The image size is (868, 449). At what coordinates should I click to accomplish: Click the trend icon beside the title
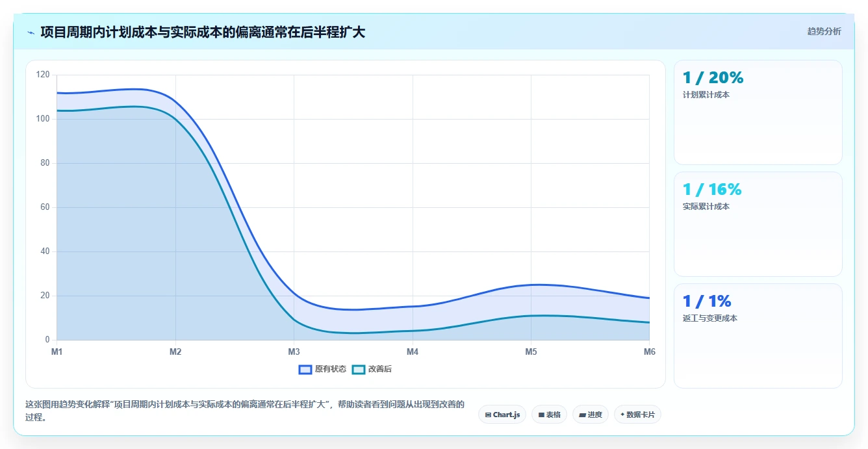tap(31, 32)
